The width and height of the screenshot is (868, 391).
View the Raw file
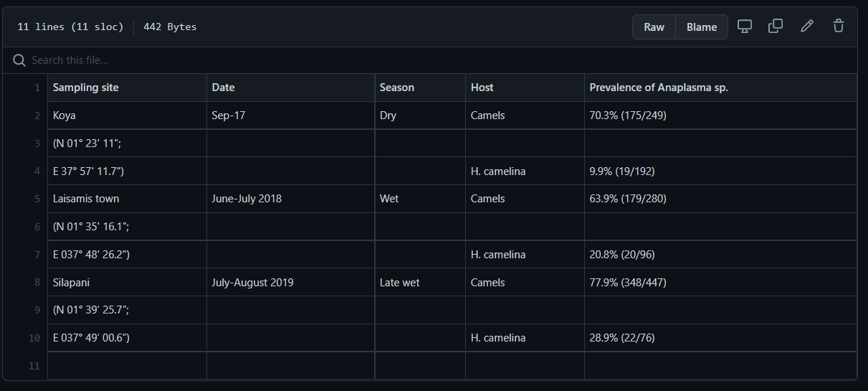654,27
